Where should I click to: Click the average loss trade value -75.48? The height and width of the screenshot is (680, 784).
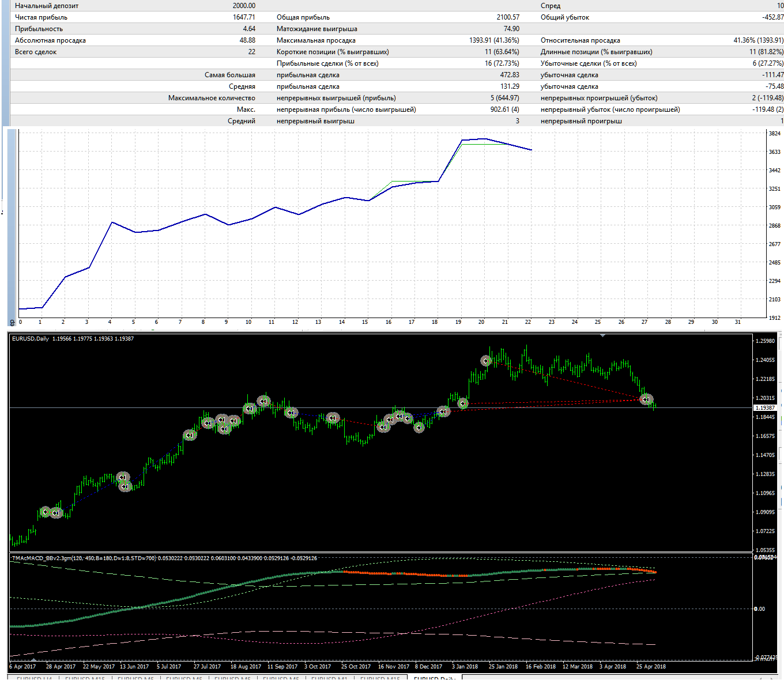point(775,86)
